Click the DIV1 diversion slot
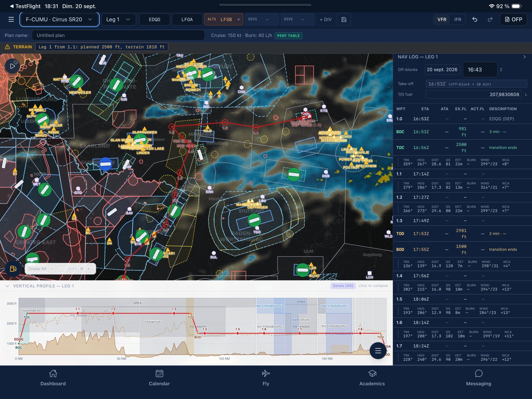 [x=262, y=20]
